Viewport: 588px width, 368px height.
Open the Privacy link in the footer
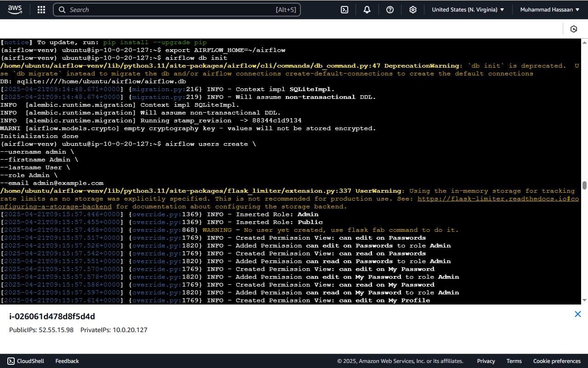pos(486,361)
